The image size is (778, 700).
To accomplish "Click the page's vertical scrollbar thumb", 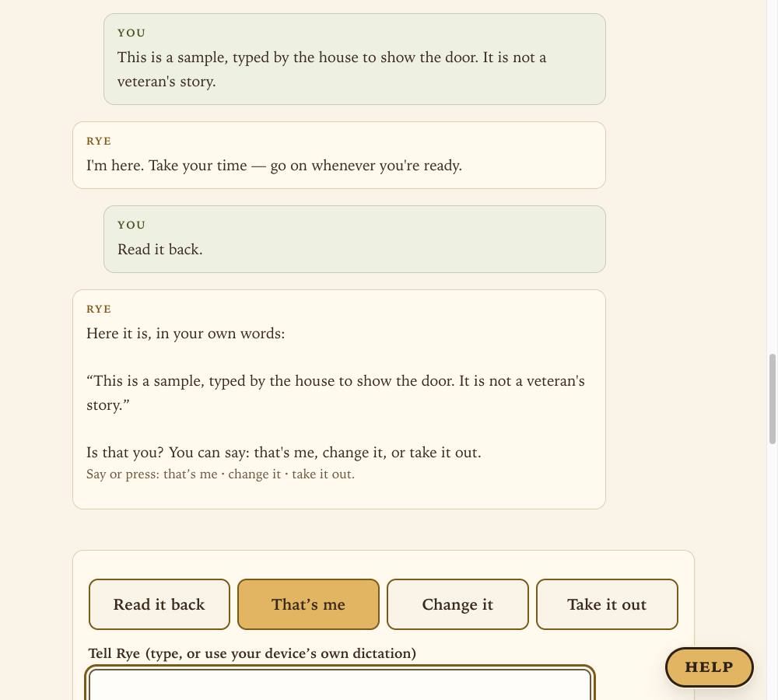I will (x=772, y=399).
